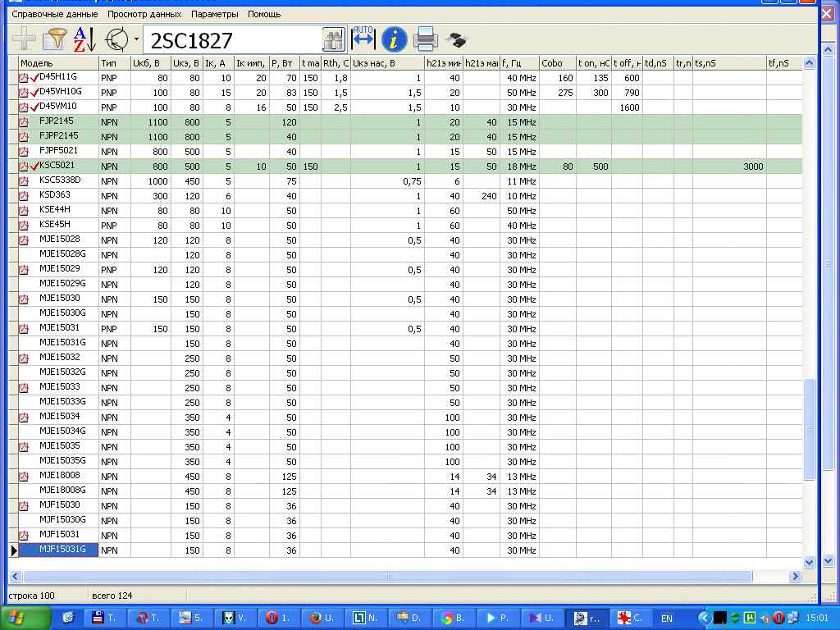Select the highlighted MJF15031G model cell
The height and width of the screenshot is (630, 840).
[59, 550]
